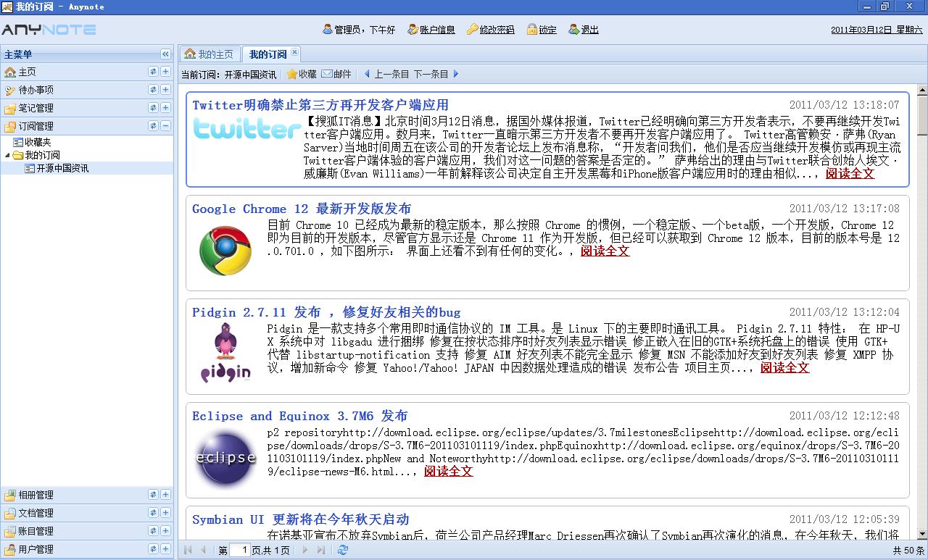This screenshot has width=928, height=560.
Task: Click the Twitter logo thumbnail
Action: (x=246, y=129)
